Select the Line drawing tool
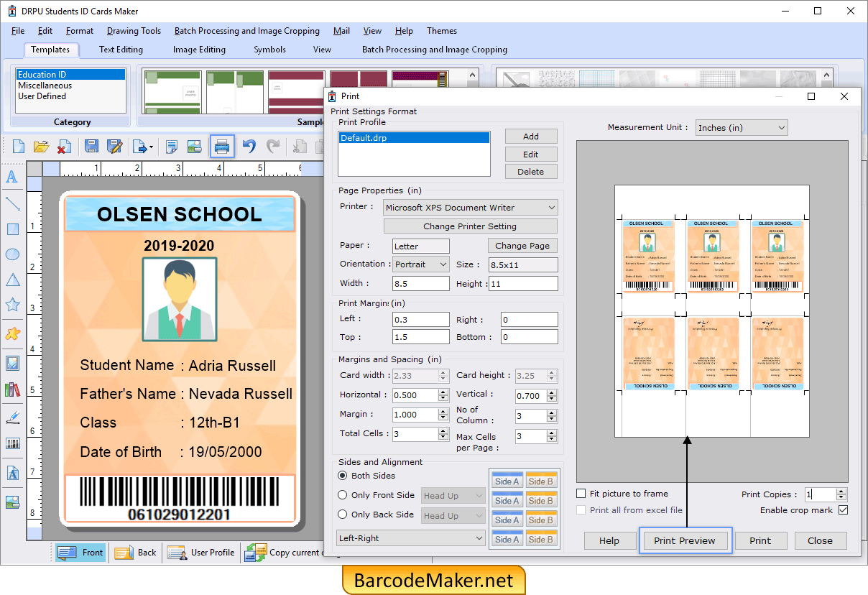The image size is (868, 595). (x=12, y=203)
